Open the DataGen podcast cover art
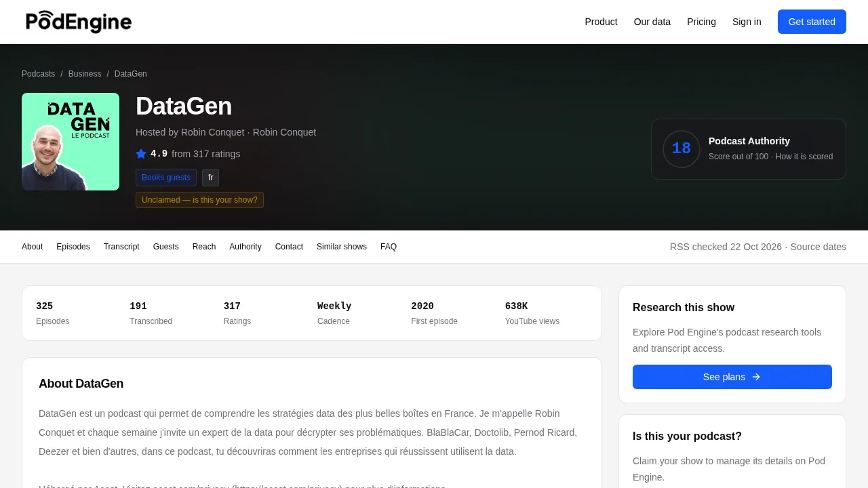Viewport: 868px width, 488px height. (71, 142)
